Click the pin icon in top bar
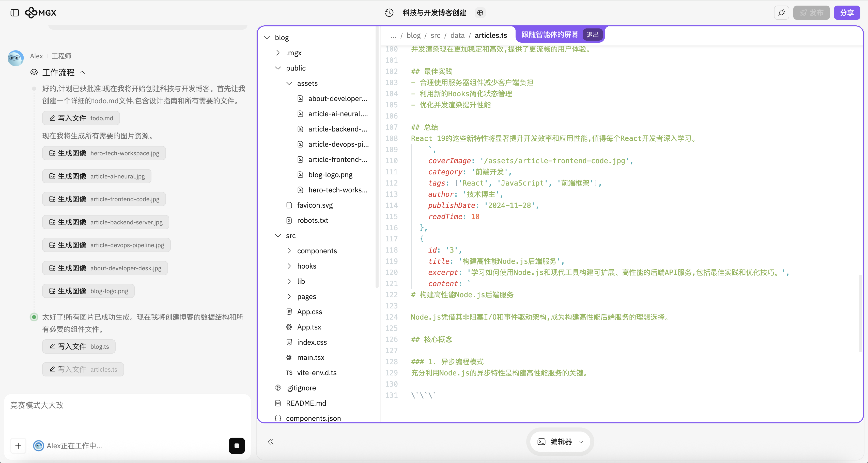 781,13
